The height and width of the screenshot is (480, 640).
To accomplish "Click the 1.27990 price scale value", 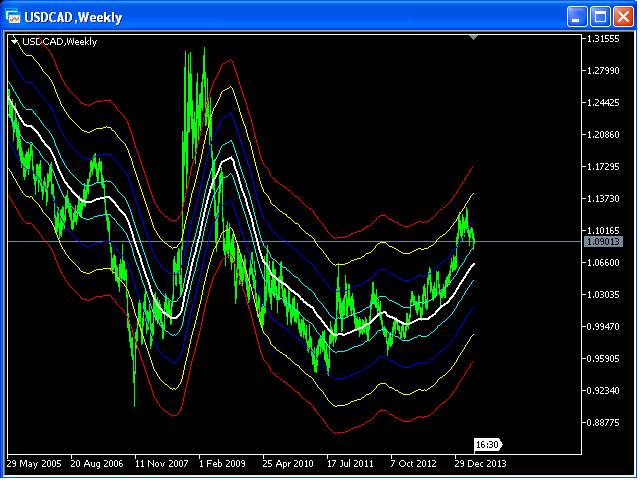I will [x=603, y=71].
